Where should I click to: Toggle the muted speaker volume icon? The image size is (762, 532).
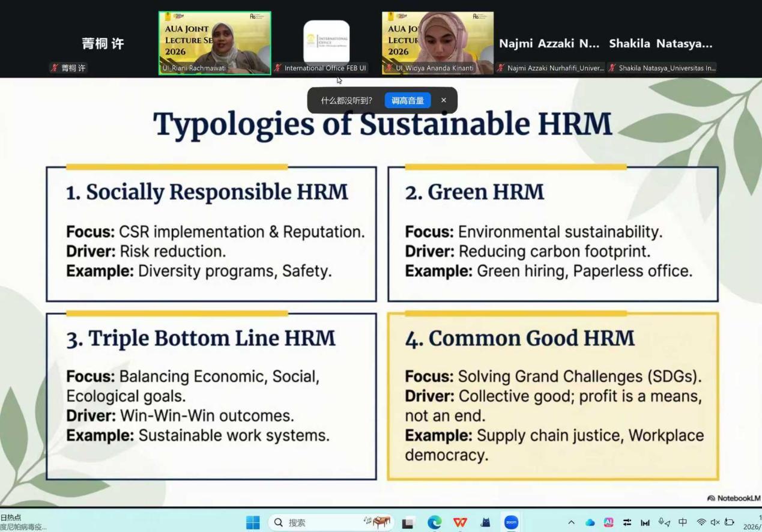coord(715,522)
